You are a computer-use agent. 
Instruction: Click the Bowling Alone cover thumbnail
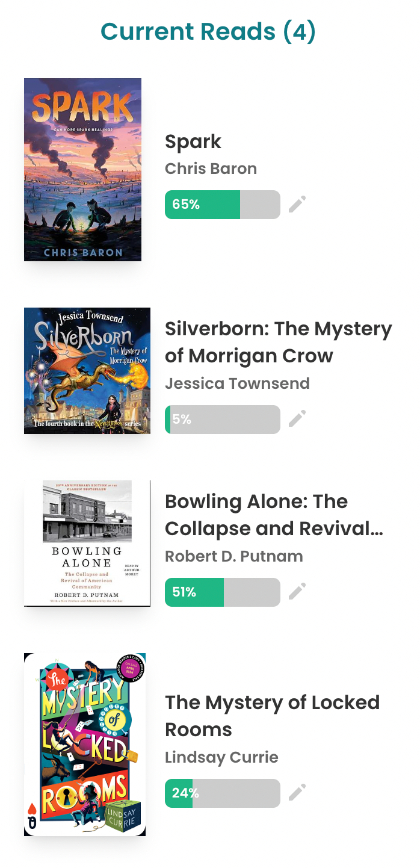pos(87,543)
